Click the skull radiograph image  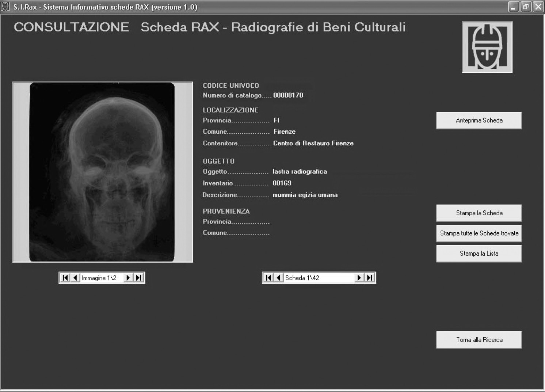click(102, 172)
